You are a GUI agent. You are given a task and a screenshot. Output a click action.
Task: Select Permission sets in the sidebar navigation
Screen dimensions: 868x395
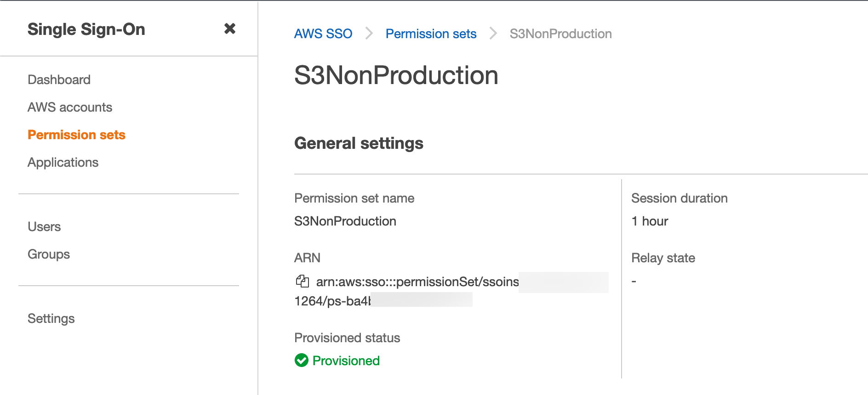coord(76,135)
